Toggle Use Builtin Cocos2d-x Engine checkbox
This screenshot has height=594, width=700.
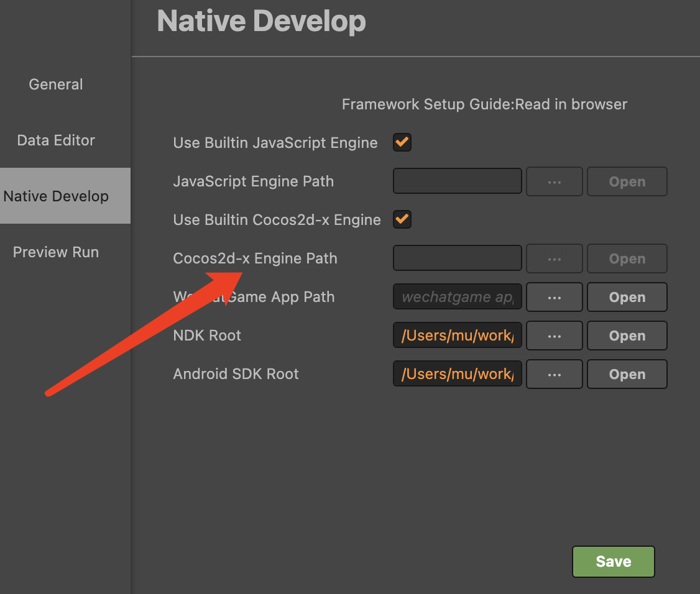click(x=402, y=219)
